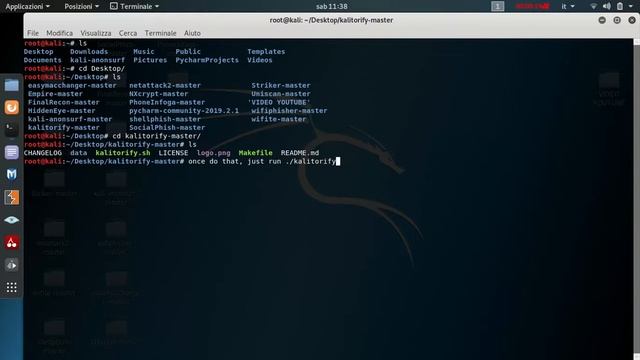Image resolution: width=640 pixels, height=360 pixels.
Task: Click the red screen recording indicator
Action: click(x=532, y=6)
